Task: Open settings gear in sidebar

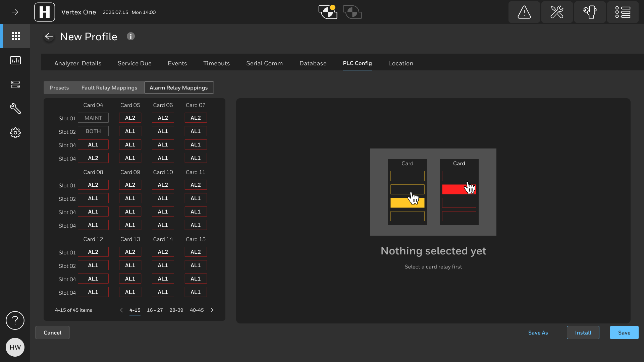Action: (15, 133)
